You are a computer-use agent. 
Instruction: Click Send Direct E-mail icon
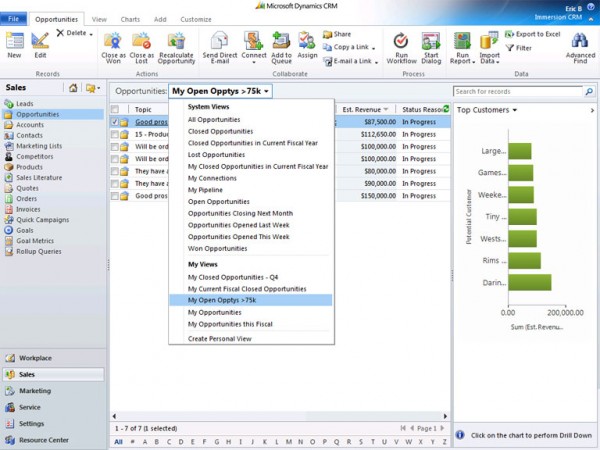220,40
